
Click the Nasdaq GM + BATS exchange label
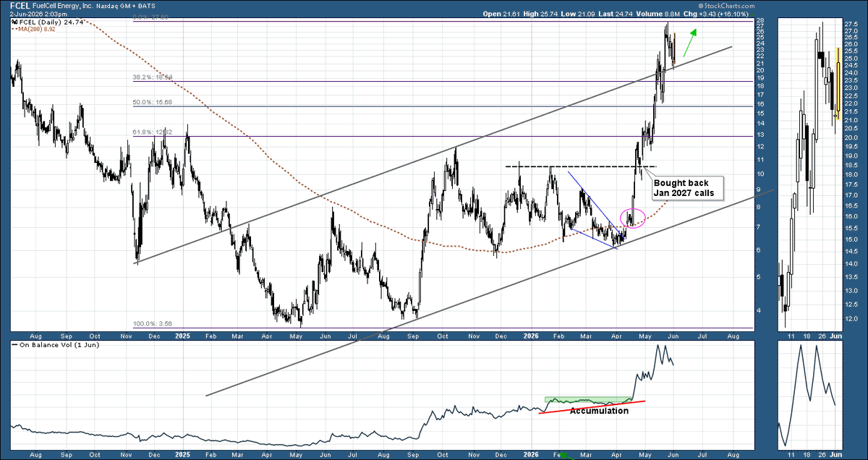pos(126,4)
